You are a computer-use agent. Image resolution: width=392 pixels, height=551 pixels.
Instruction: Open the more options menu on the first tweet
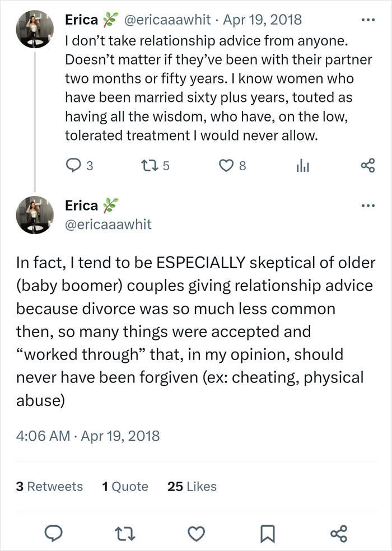coord(368,18)
